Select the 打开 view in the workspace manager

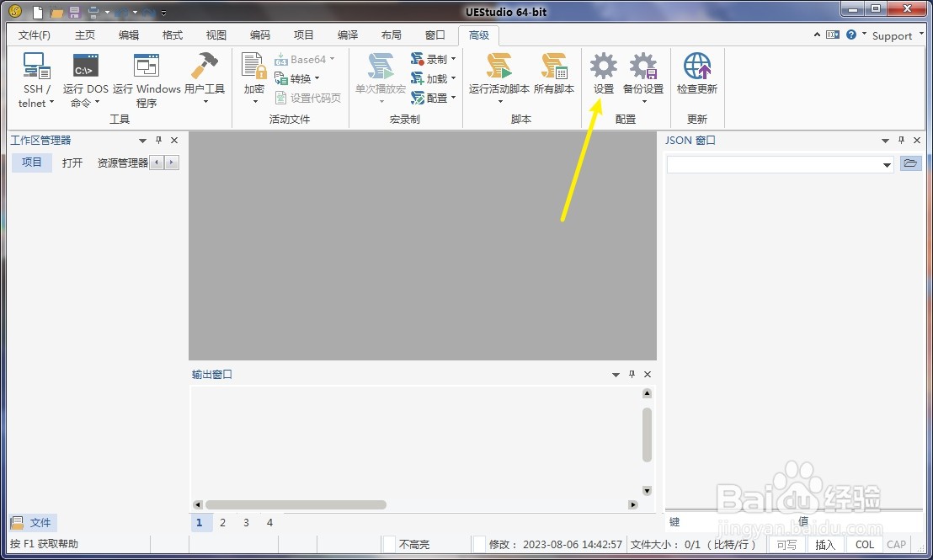tap(71, 162)
